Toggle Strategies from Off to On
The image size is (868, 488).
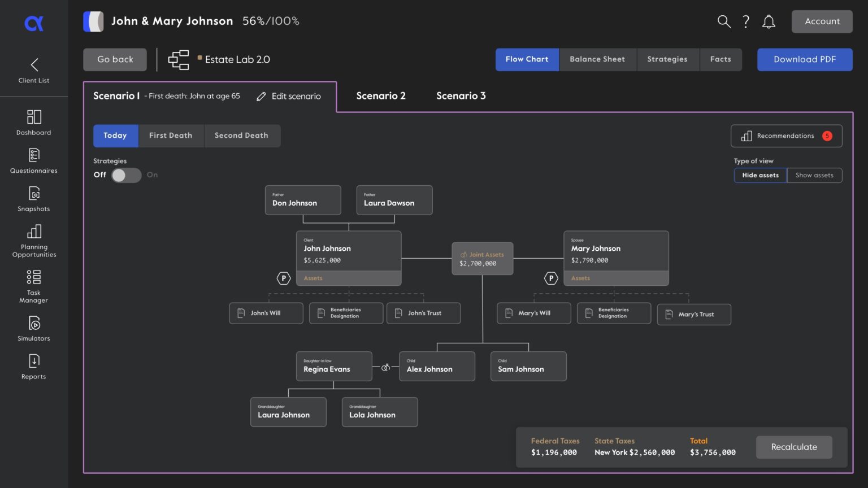(x=125, y=175)
